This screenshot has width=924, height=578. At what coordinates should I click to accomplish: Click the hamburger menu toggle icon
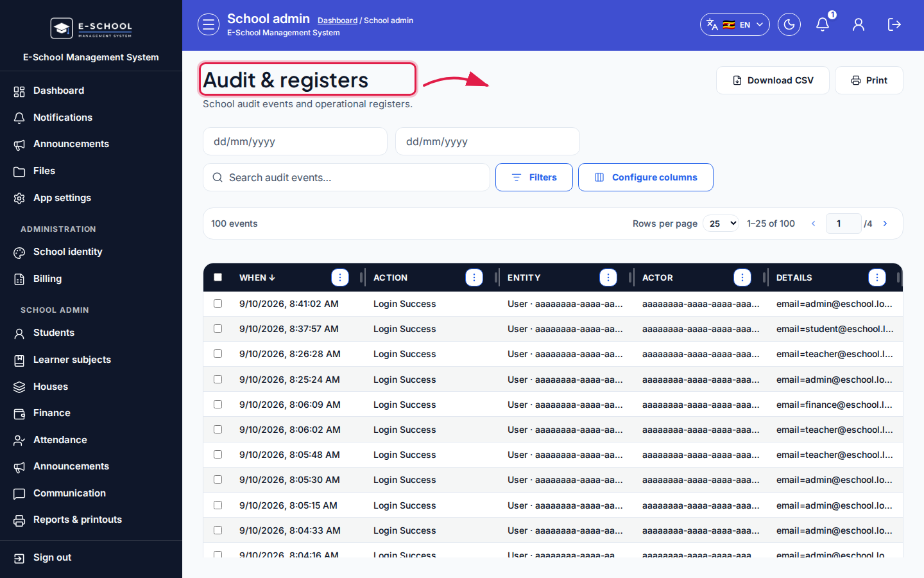click(208, 24)
